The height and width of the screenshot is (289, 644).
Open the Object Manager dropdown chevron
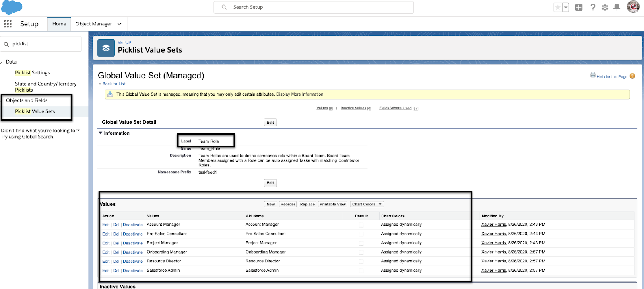(x=119, y=24)
